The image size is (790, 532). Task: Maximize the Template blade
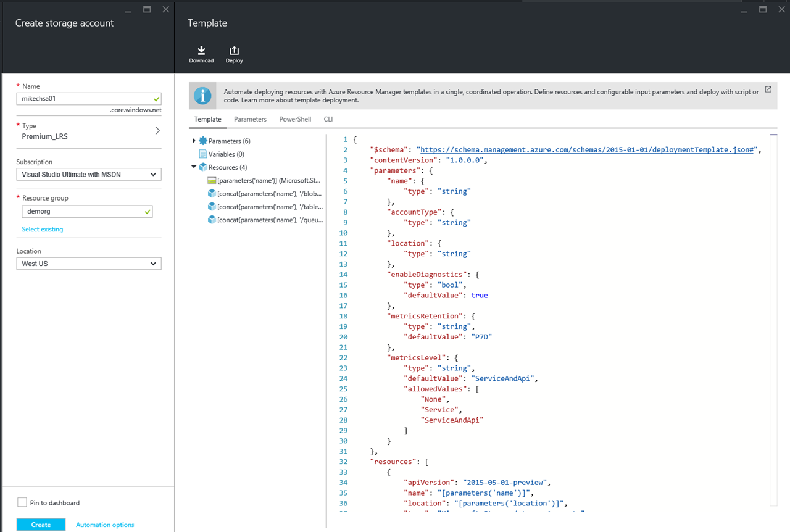(x=763, y=9)
